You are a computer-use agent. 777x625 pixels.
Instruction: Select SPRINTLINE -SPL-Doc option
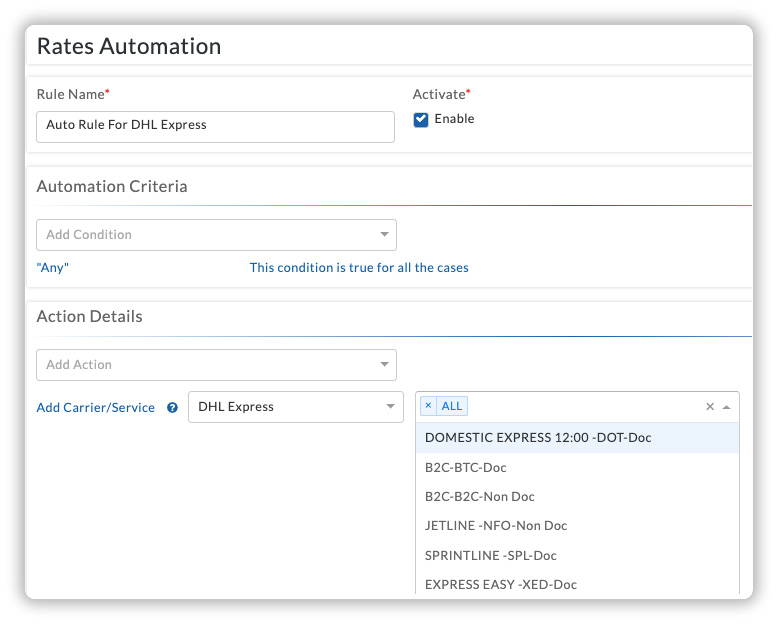click(x=577, y=556)
